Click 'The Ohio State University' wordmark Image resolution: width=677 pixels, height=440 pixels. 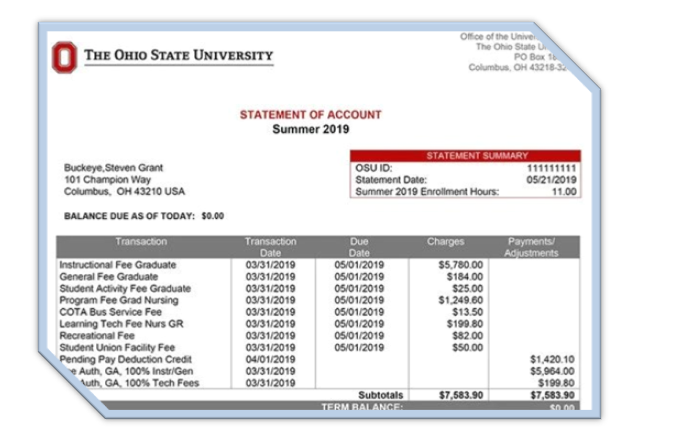pos(179,55)
